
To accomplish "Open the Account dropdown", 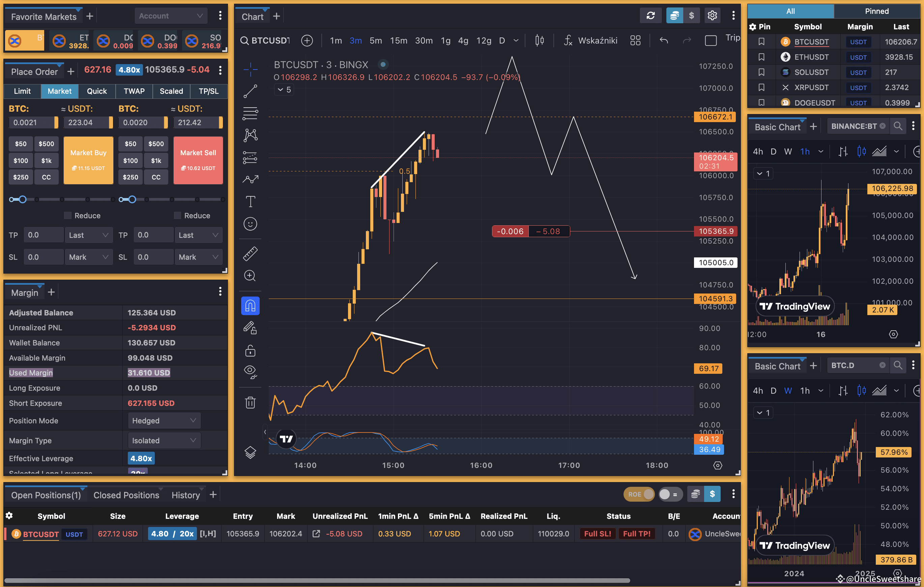I will click(171, 16).
